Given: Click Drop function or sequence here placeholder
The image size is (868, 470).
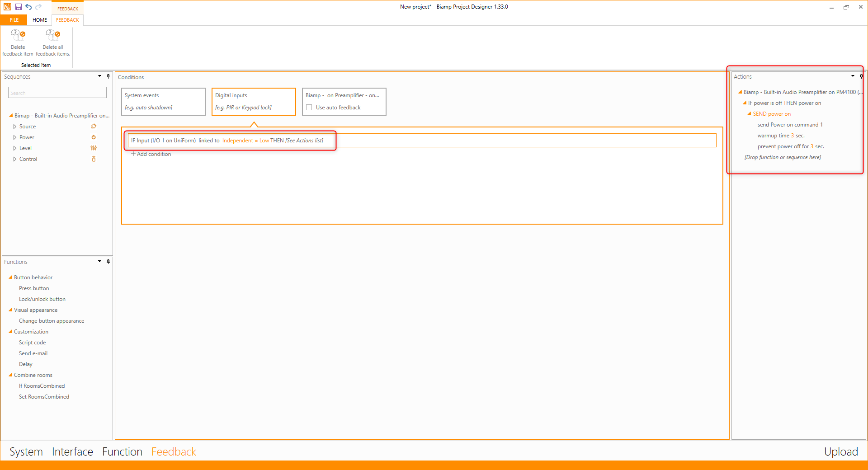Looking at the screenshot, I should 783,157.
